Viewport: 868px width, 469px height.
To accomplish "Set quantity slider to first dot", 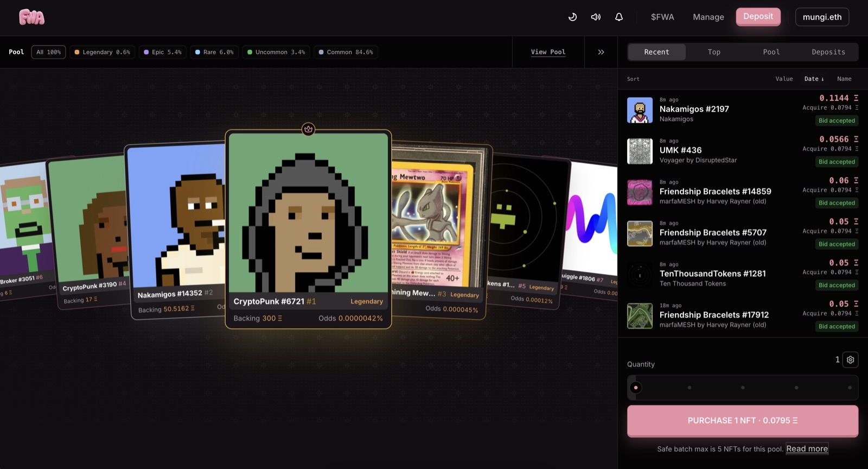I will click(636, 388).
